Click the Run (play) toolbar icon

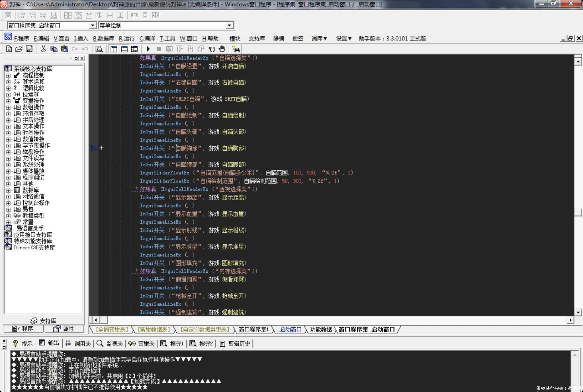148,49
